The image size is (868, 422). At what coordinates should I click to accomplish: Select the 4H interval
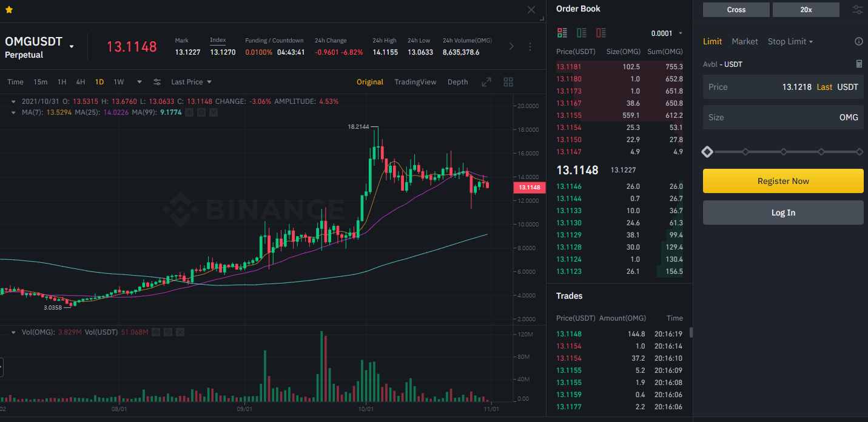point(81,82)
